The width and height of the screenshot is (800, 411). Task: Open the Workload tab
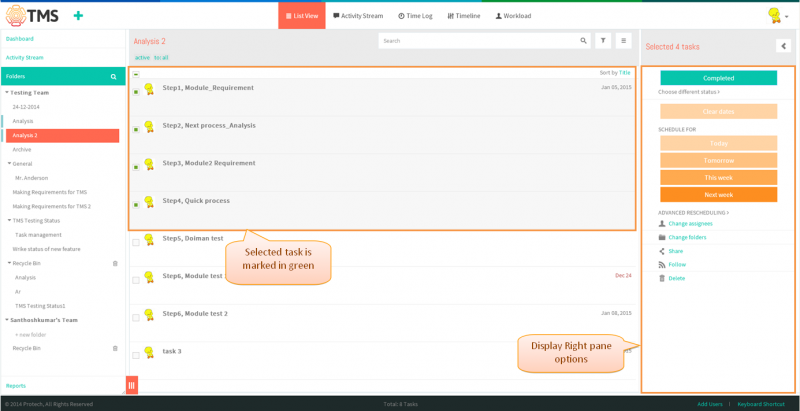[513, 16]
